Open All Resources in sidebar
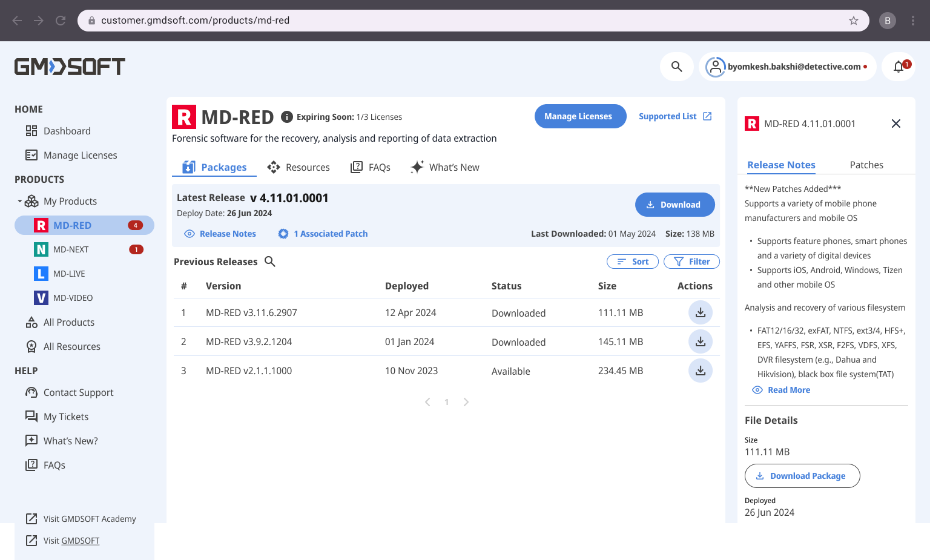The height and width of the screenshot is (560, 930). tap(63, 346)
